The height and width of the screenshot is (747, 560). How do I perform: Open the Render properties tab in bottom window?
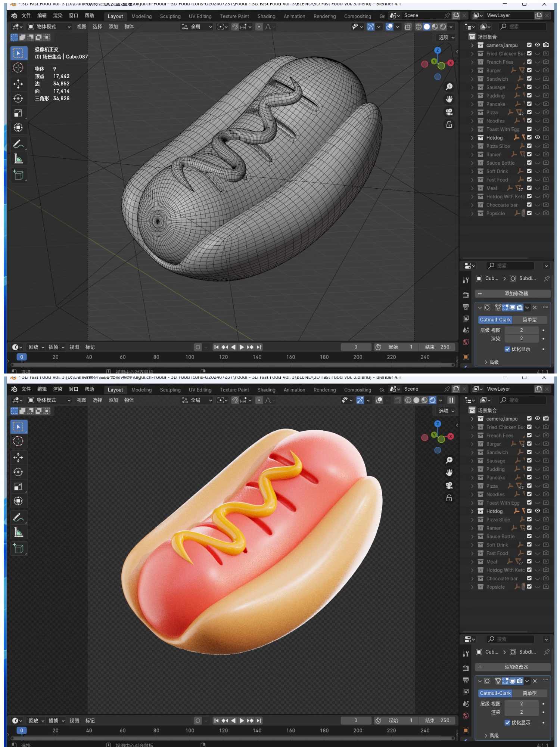coord(466,668)
